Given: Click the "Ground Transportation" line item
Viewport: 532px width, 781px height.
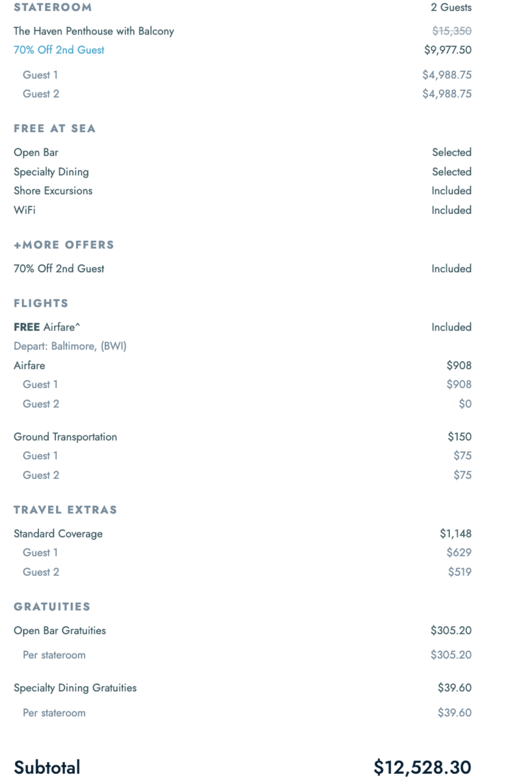Looking at the screenshot, I should click(x=65, y=437).
